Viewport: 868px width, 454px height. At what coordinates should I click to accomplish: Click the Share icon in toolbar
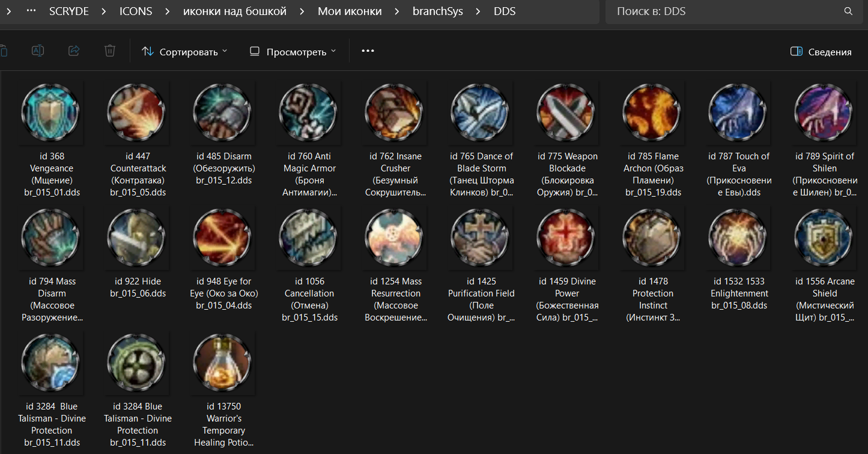(x=74, y=51)
